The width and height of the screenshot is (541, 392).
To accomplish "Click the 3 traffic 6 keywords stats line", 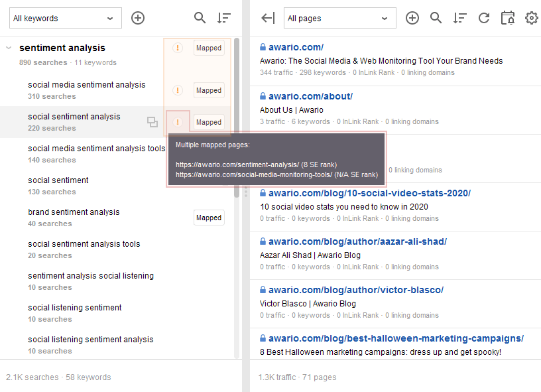I will click(349, 121).
